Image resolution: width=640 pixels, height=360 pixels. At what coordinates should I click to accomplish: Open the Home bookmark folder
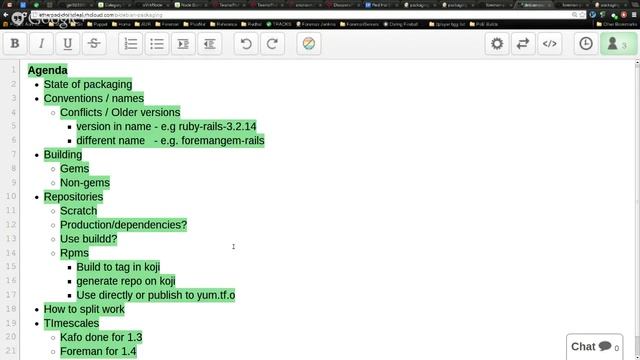point(121,24)
